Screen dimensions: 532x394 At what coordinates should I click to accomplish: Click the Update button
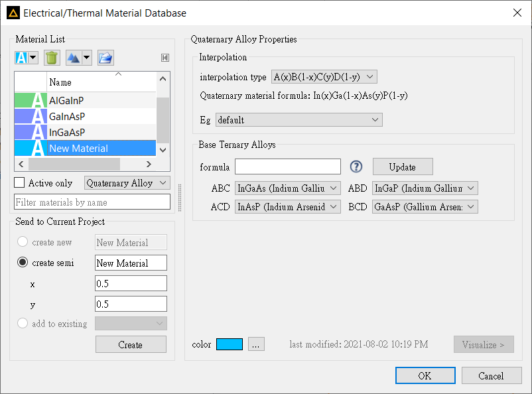coord(403,166)
